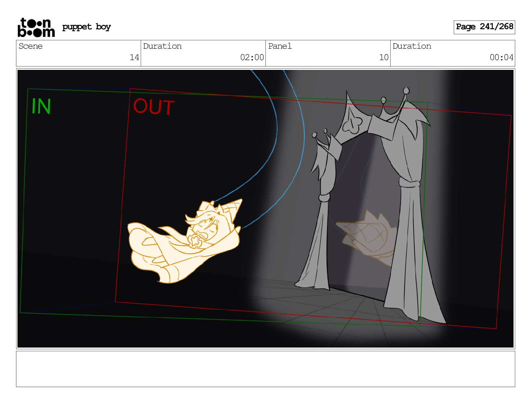Select the 'puppet boy' project title
This screenshot has height=411, width=532.
pyautogui.click(x=86, y=27)
